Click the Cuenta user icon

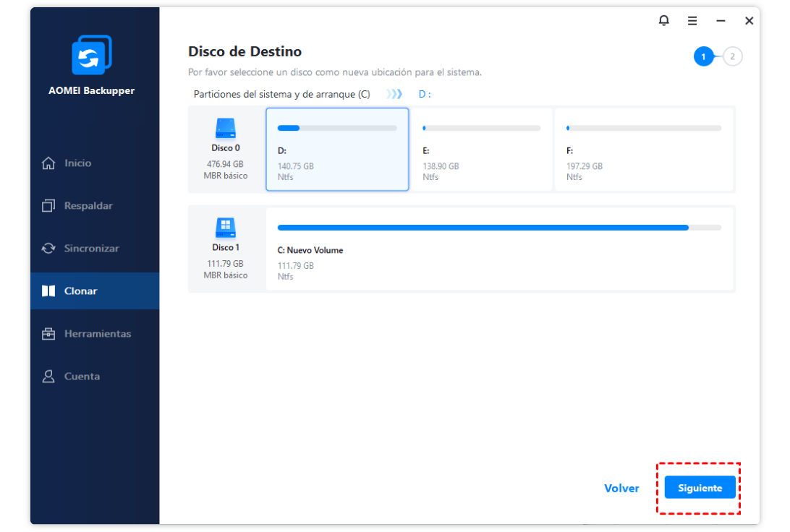click(x=48, y=376)
